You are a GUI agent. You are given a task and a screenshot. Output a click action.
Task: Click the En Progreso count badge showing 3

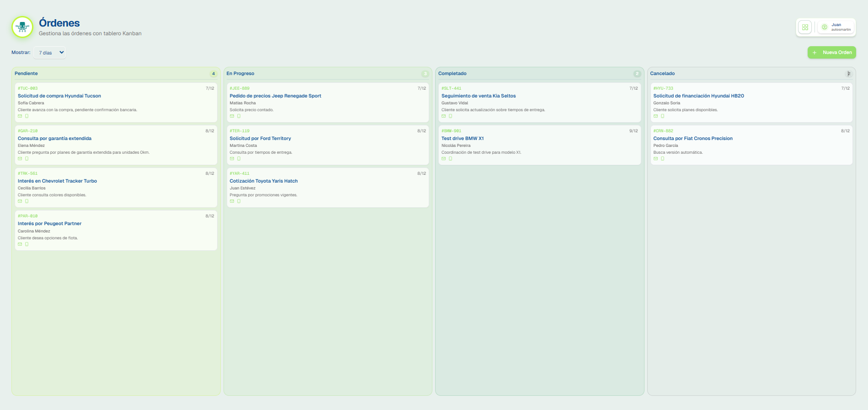pyautogui.click(x=425, y=74)
